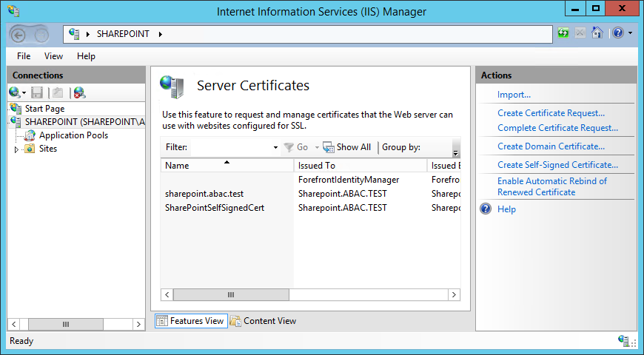Click the Delete Connection icon with red X
644x355 pixels.
(79, 92)
